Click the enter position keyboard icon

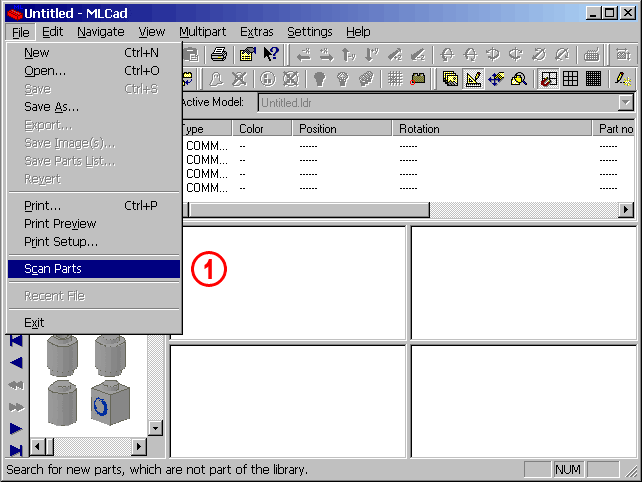[x=591, y=54]
